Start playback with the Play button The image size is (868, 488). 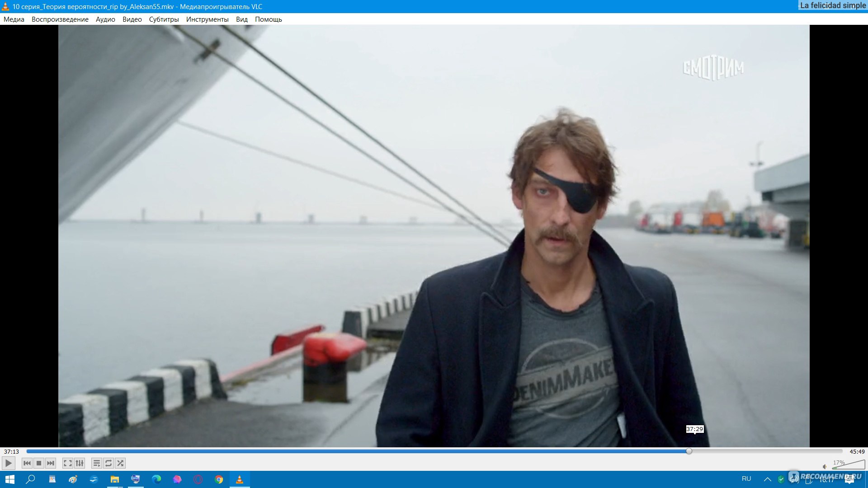coord(9,463)
